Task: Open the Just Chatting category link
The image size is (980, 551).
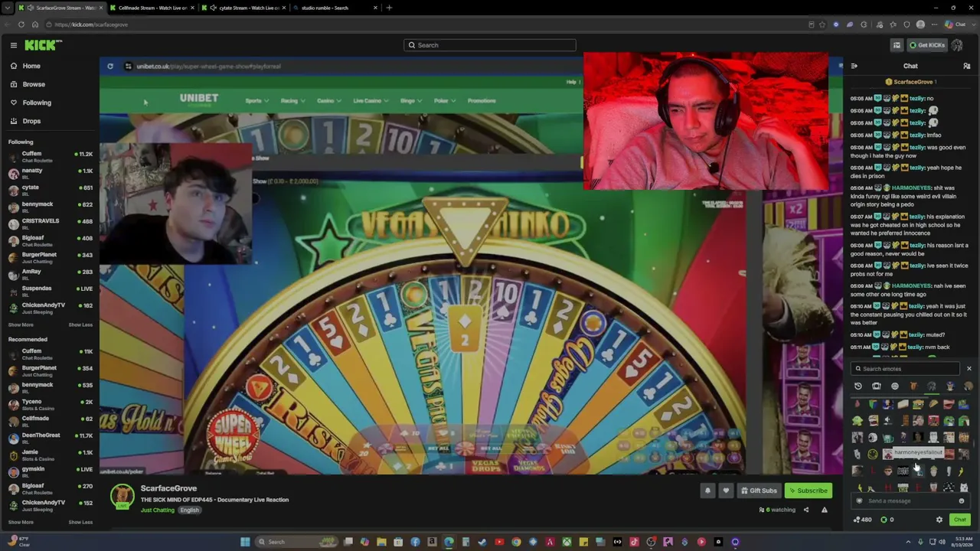Action: coord(158,510)
